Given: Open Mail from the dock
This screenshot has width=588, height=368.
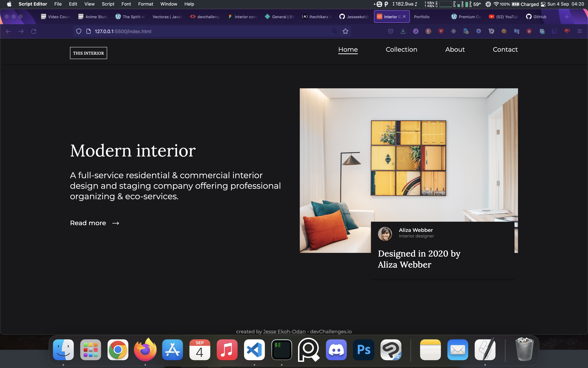Looking at the screenshot, I should pyautogui.click(x=458, y=350).
